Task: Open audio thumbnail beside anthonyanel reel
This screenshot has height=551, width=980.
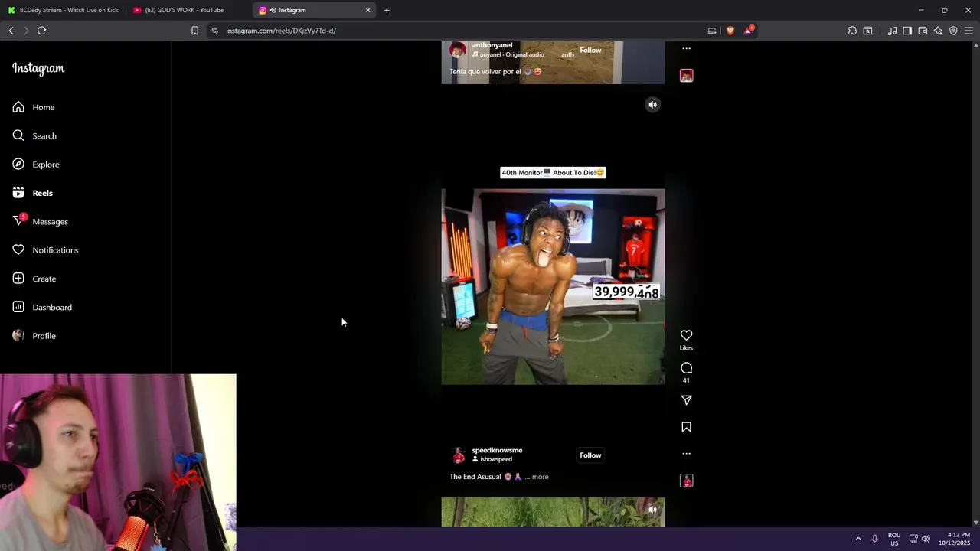Action: pyautogui.click(x=686, y=76)
